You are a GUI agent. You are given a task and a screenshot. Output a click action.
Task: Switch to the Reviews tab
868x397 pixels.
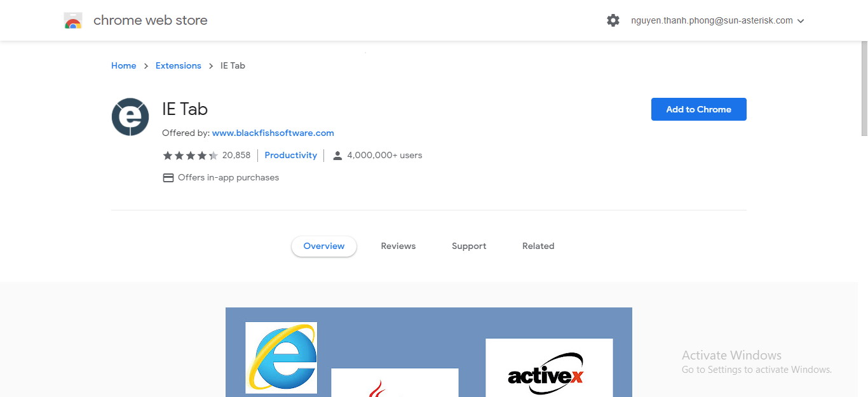[x=398, y=246]
